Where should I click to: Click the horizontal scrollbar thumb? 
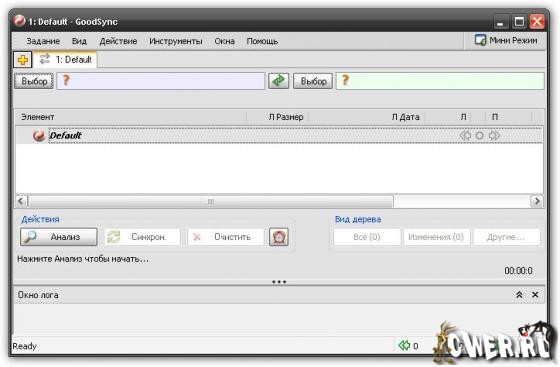[211, 201]
